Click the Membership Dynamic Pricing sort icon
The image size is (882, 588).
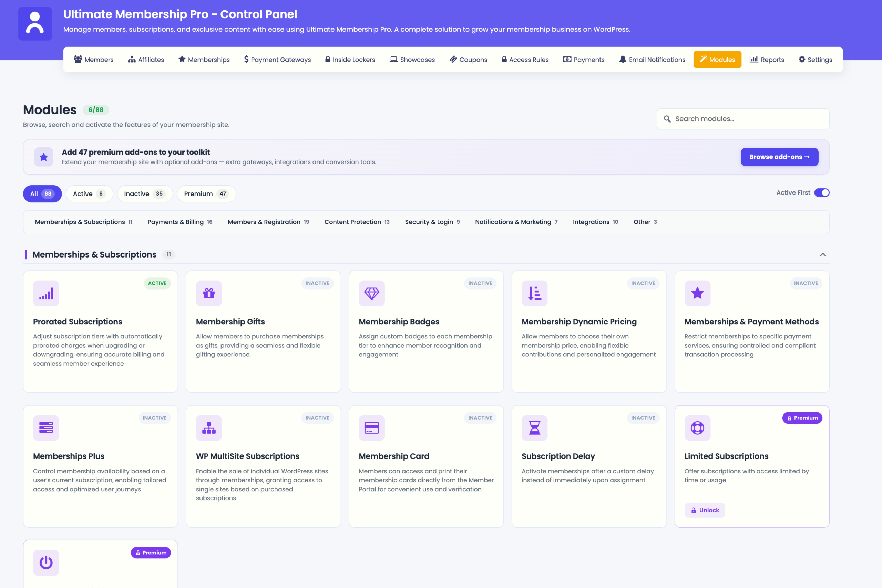(534, 293)
